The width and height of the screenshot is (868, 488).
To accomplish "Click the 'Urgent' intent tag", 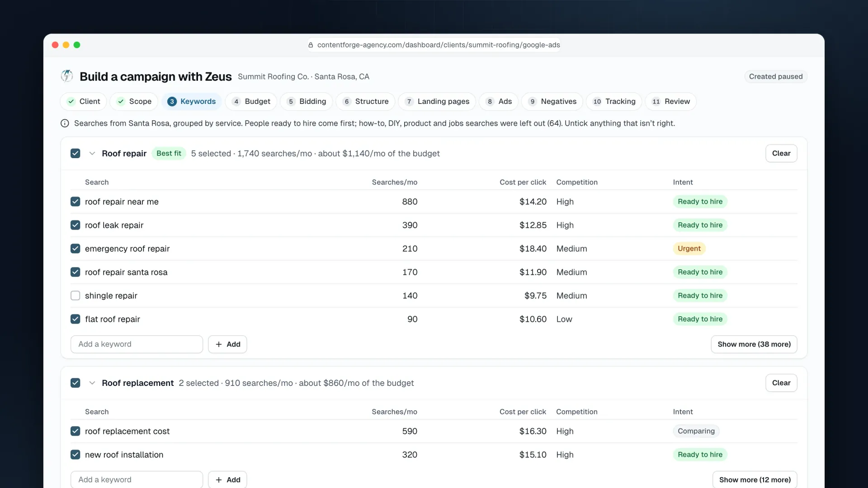I will tap(689, 249).
